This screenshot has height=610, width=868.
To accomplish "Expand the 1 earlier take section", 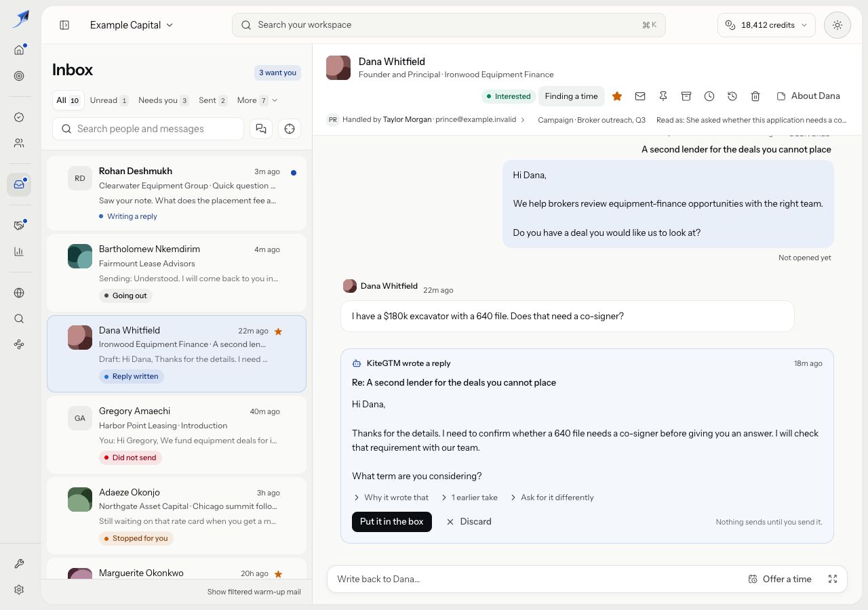I will (469, 497).
